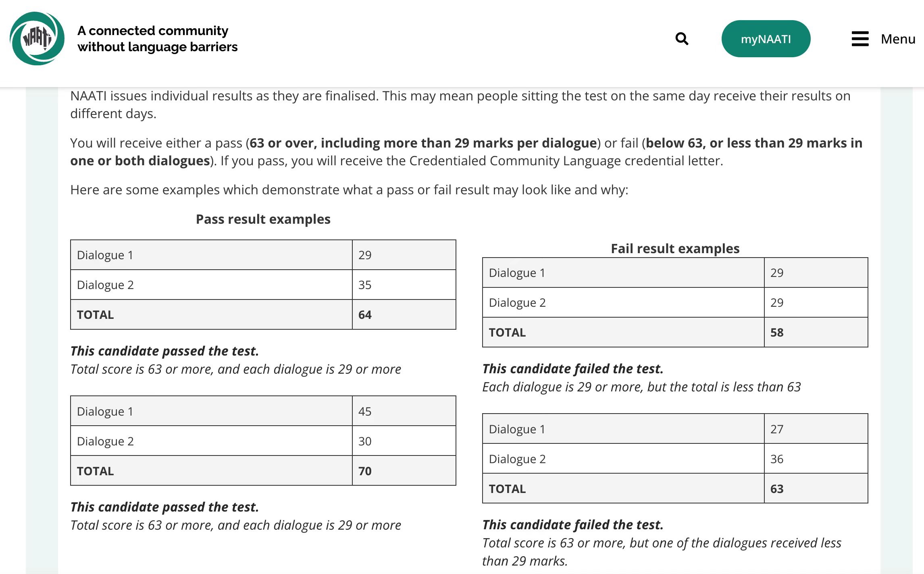Open the Menu label in header
Screen dimensions: 924x574
898,39
